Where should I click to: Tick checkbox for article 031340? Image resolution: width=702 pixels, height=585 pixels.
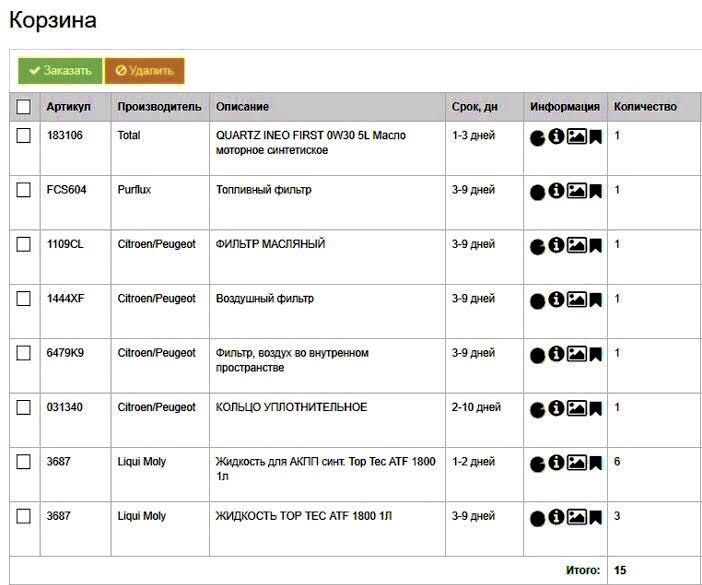coord(23,407)
